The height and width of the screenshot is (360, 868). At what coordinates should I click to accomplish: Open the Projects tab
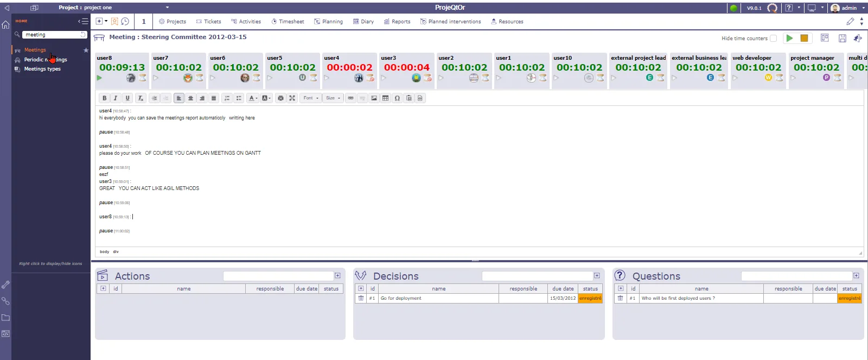(x=173, y=22)
